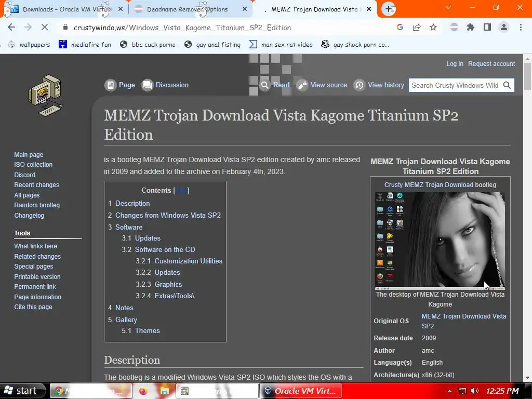This screenshot has width=532, height=399.
Task: Jump to 4 Notes in contents
Action: [x=121, y=308]
